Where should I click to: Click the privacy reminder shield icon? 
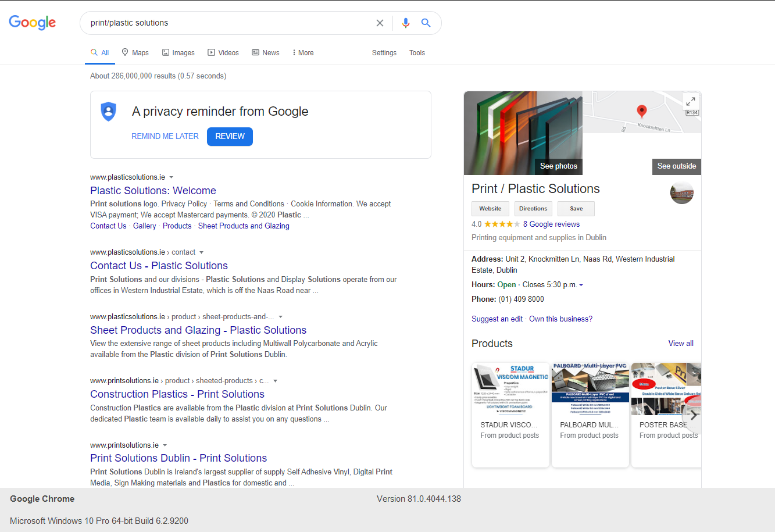point(109,111)
